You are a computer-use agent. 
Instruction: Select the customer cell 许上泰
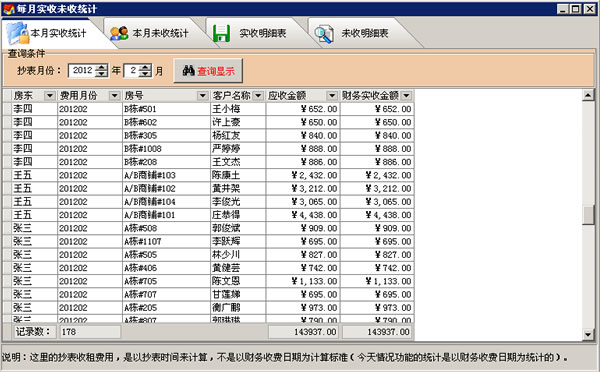238,122
